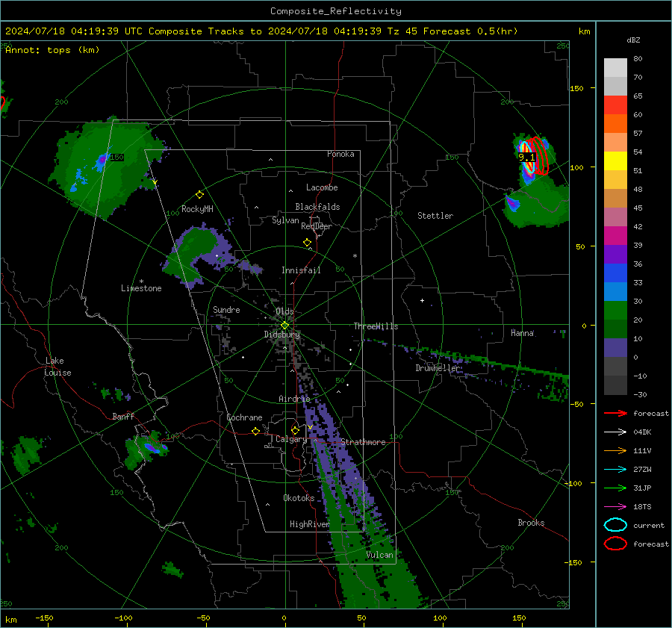672x628 pixels.
Task: Click the white plus marker northwest of Hanna
Action: pyautogui.click(x=422, y=300)
